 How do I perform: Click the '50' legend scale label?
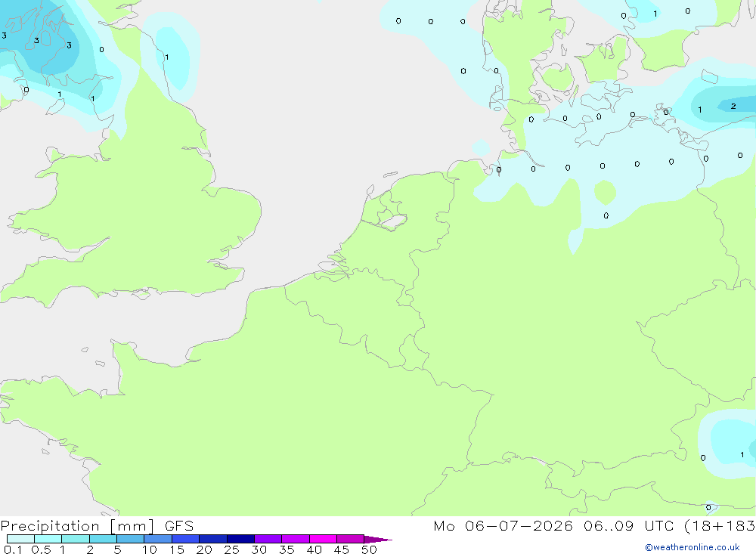369,549
